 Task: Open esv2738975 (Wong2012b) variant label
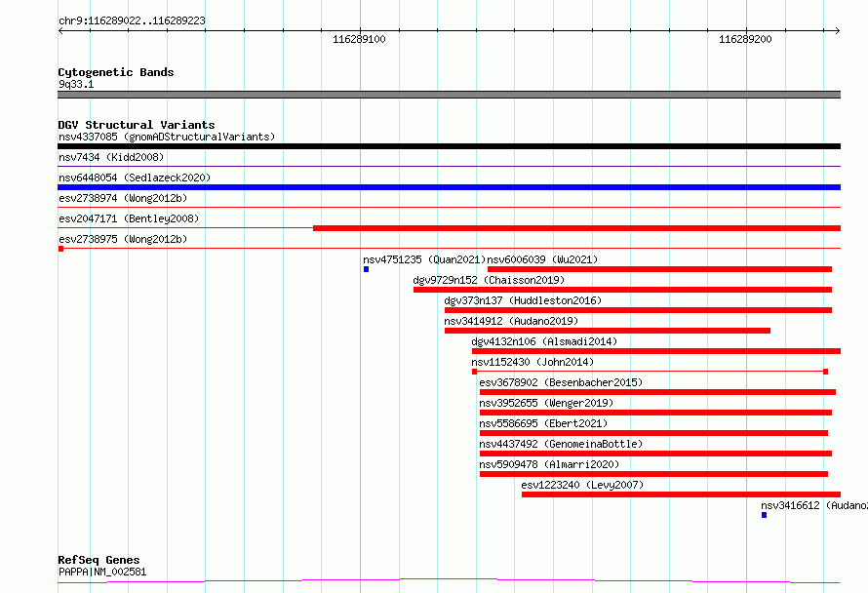click(x=123, y=239)
